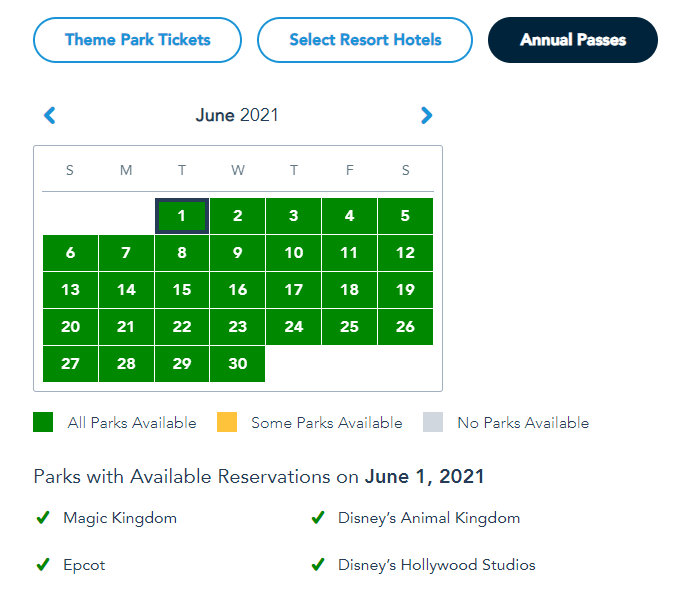Click the Epcot green checkmark
This screenshot has width=691, height=598.
click(x=43, y=565)
